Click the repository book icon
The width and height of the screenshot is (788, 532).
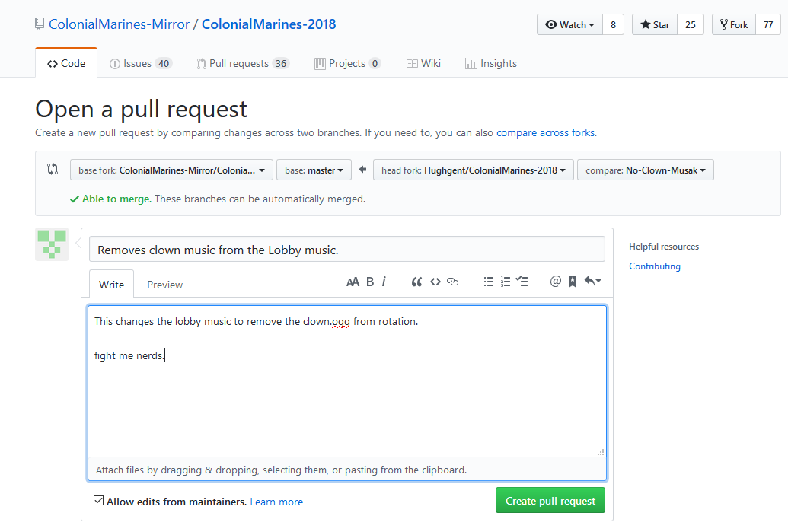click(x=40, y=24)
